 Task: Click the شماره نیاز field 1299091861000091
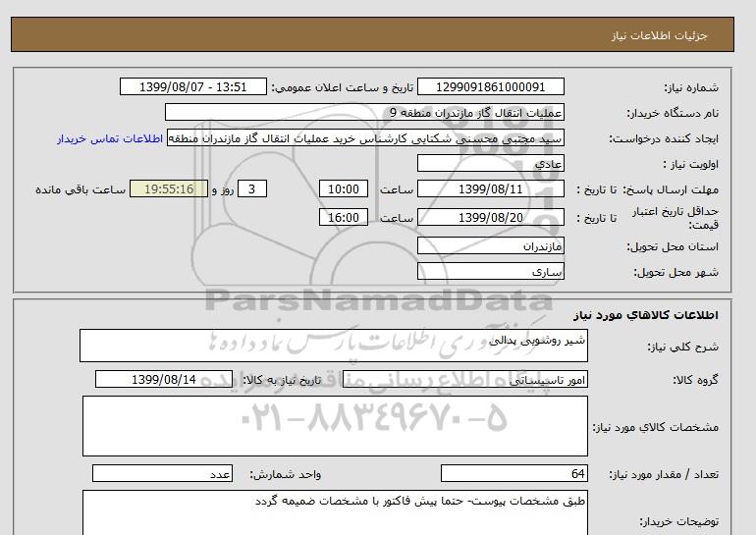click(x=490, y=87)
